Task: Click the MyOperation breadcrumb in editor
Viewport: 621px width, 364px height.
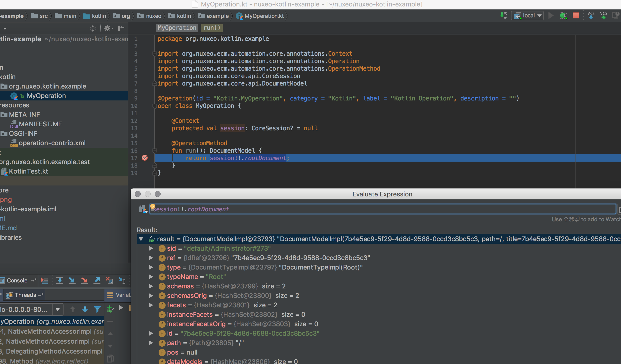Action: (177, 28)
